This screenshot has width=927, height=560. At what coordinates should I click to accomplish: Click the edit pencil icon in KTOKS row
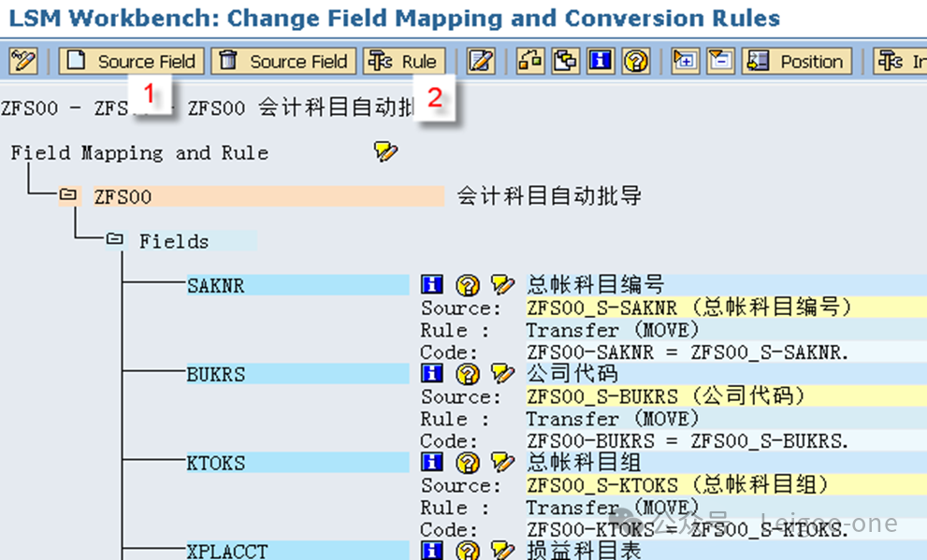pyautogui.click(x=502, y=463)
